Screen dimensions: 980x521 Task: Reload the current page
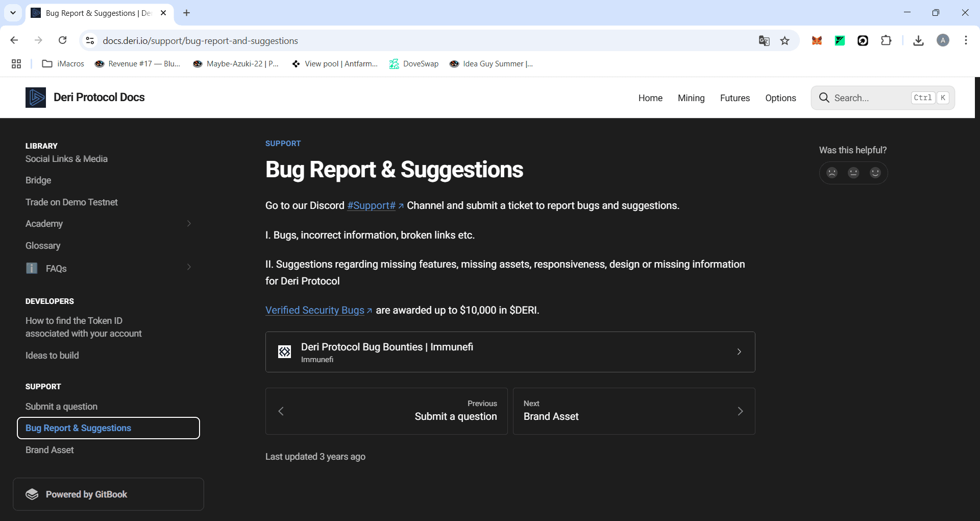point(62,40)
